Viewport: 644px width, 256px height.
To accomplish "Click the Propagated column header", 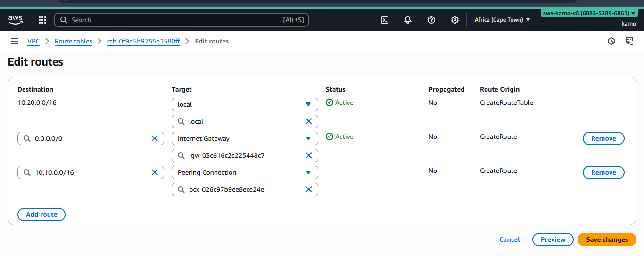I will coord(446,89).
